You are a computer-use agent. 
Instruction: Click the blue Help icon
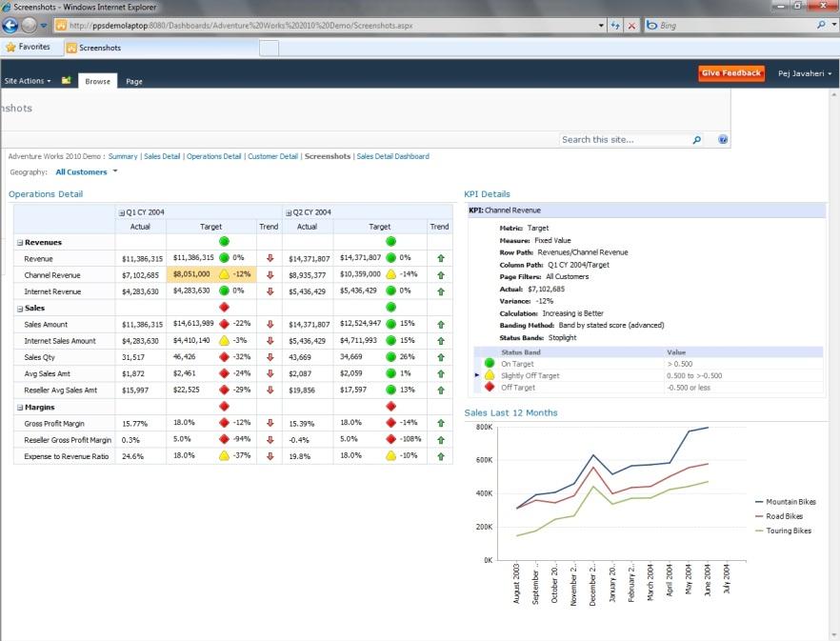click(723, 139)
